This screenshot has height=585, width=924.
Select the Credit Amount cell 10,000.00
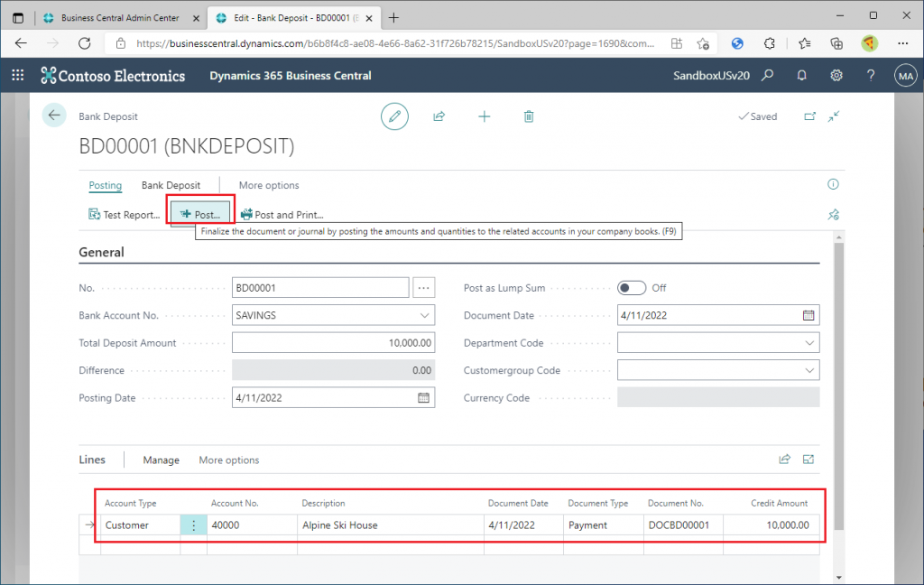[x=772, y=525]
